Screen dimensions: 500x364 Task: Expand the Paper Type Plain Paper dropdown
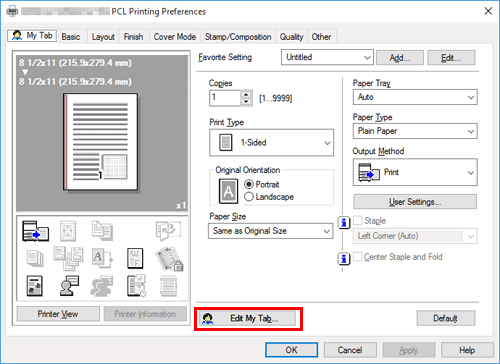tap(415, 131)
